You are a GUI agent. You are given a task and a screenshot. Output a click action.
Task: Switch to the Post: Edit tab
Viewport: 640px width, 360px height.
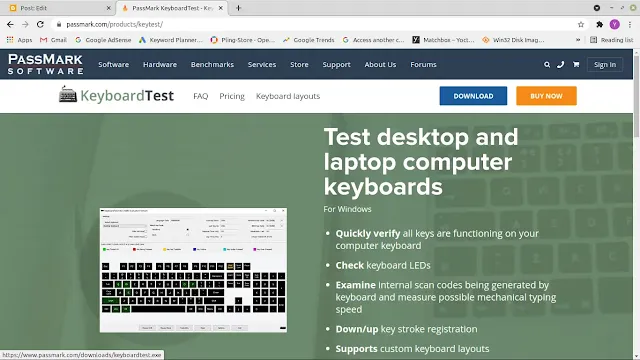pos(59,8)
